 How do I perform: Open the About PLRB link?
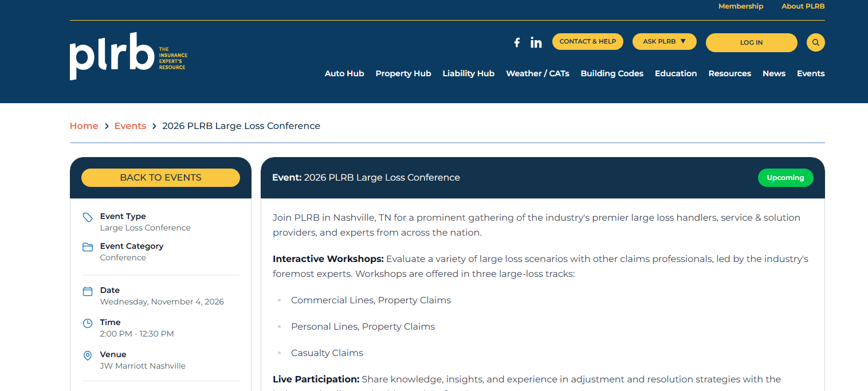point(803,6)
